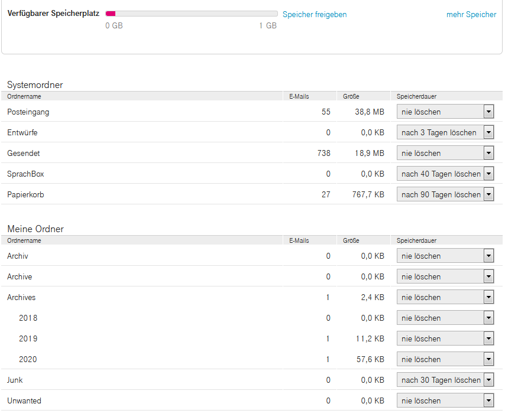Click the Gesendet folder name

pyautogui.click(x=24, y=154)
